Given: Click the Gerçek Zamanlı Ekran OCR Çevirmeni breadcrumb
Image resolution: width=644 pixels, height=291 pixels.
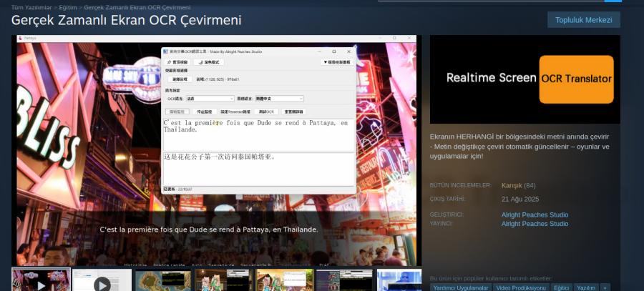Looking at the screenshot, I should 137,7.
